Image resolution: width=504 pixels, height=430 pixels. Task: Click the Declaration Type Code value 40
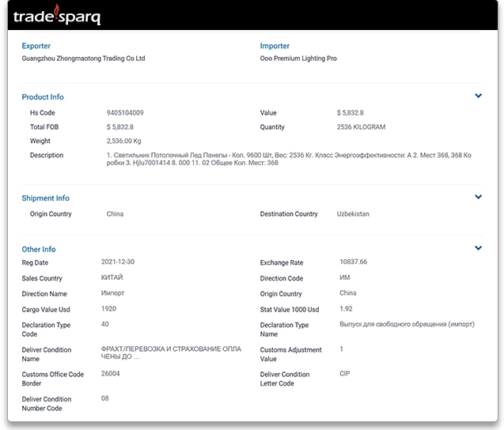pyautogui.click(x=104, y=324)
